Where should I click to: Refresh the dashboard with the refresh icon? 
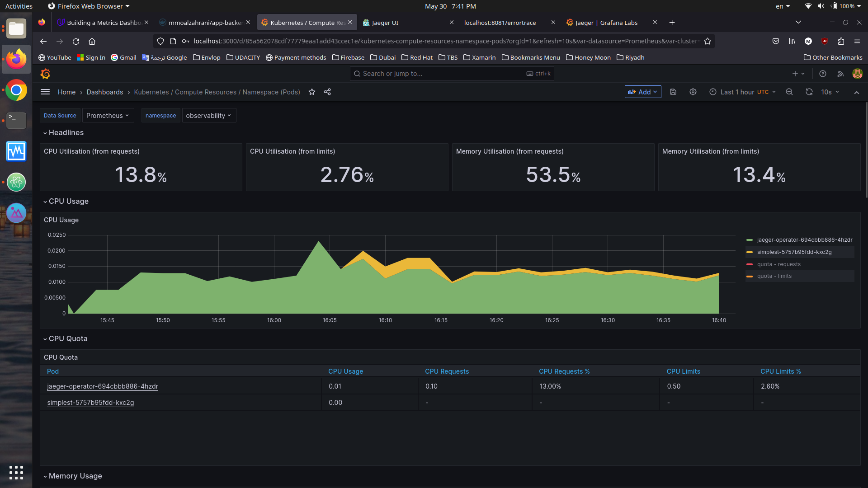809,92
